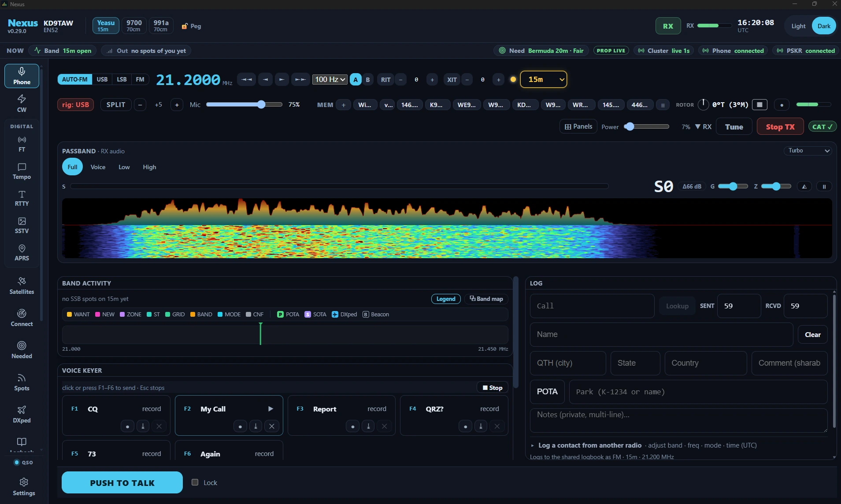Click the Peg padlock icon

coord(185,26)
